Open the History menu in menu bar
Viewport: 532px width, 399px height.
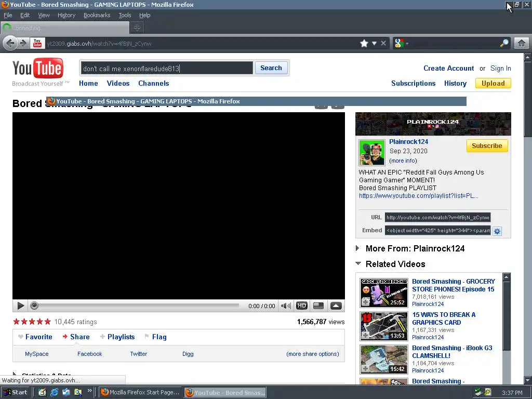coord(66,15)
